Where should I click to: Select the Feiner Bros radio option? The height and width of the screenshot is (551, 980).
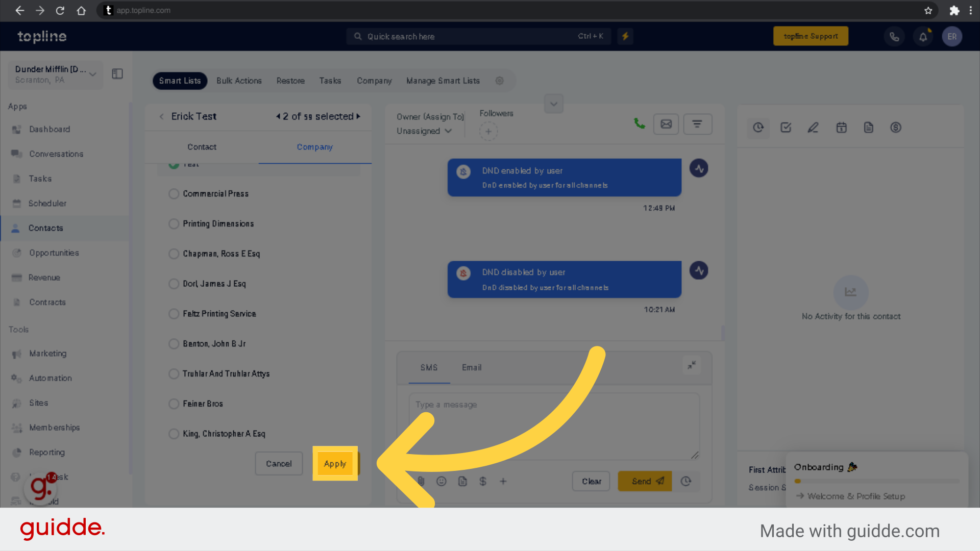point(174,404)
